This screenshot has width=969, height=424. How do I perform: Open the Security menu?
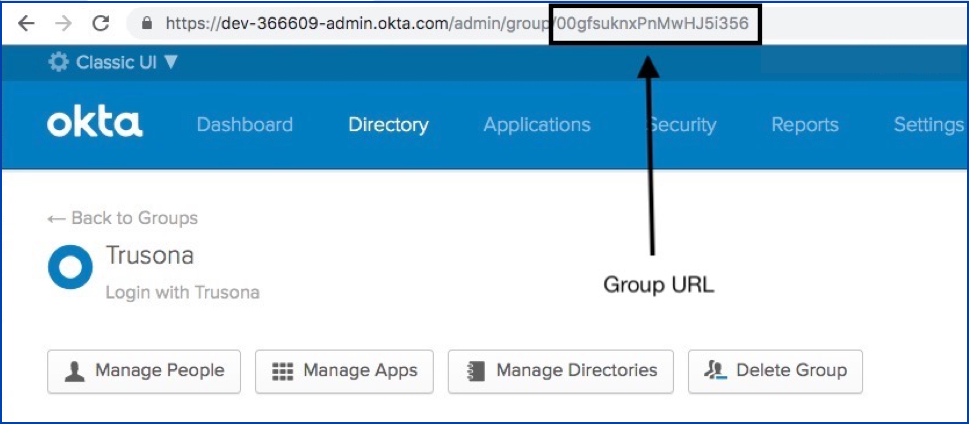681,125
